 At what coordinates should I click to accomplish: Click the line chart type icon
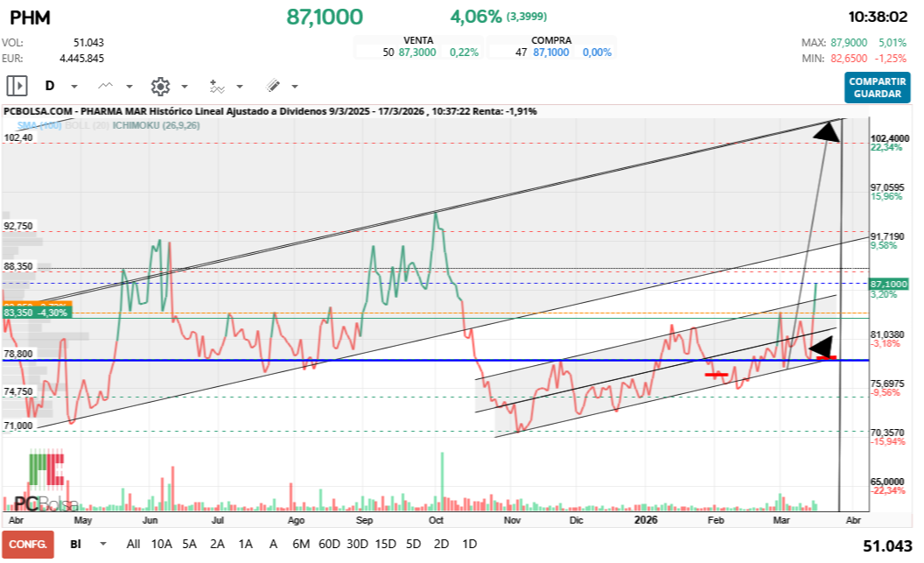[106, 86]
